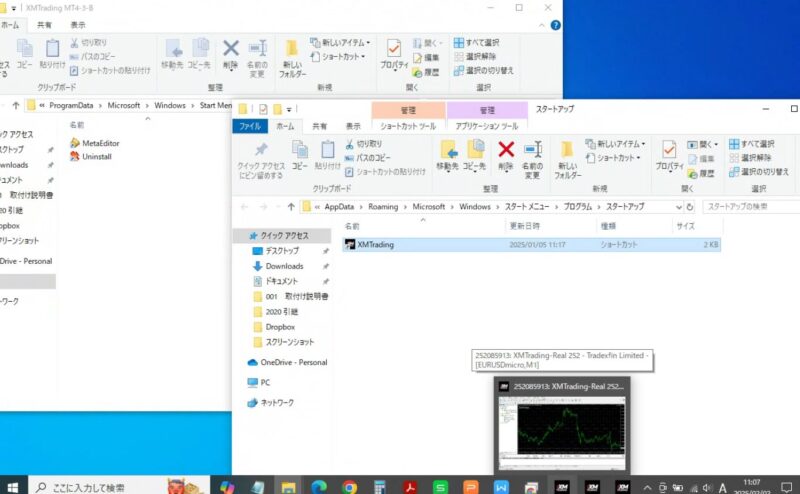Show hidden system tray icons

(647, 487)
